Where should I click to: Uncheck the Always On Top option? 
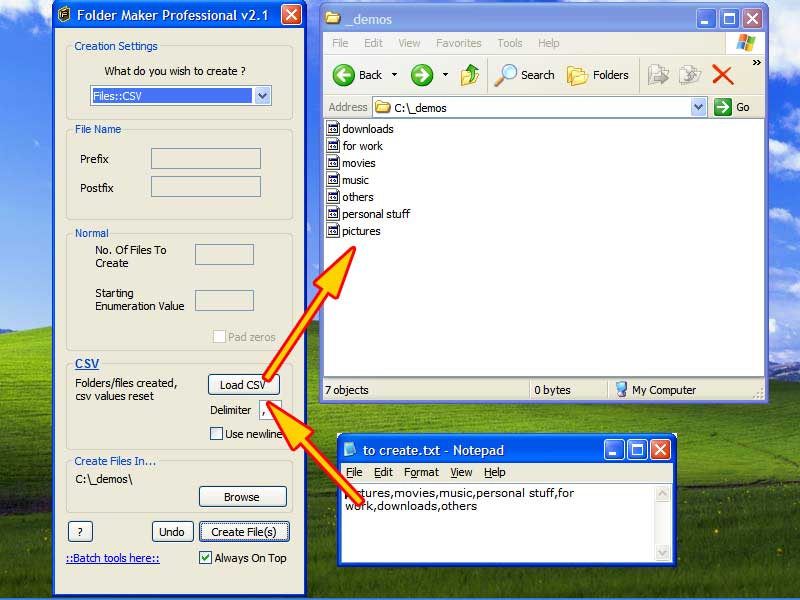(x=206, y=558)
